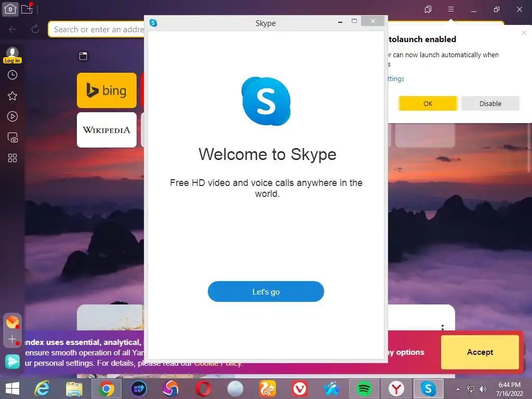Image resolution: width=532 pixels, height=399 pixels.
Task: Click the Let's go button in Skype
Action: (265, 291)
